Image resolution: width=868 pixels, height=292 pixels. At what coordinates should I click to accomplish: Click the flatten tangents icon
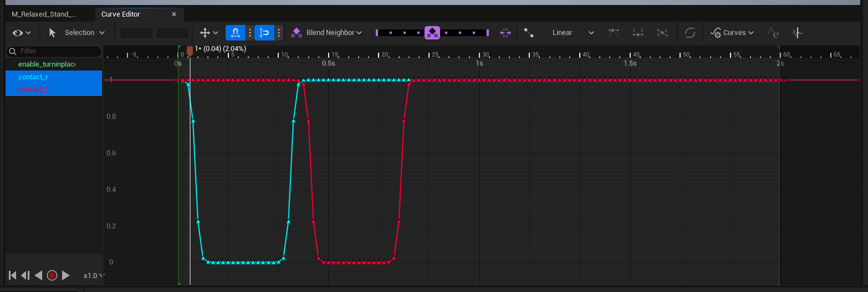(x=614, y=33)
